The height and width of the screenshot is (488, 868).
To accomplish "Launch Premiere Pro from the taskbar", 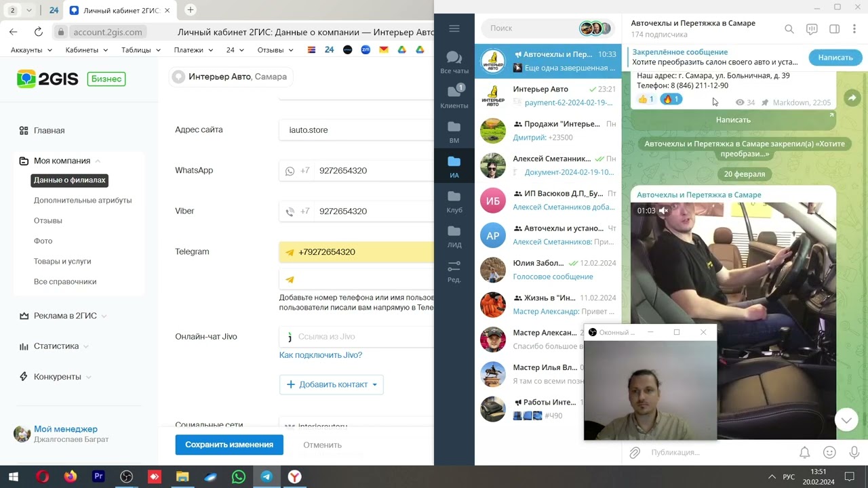I will click(x=98, y=476).
